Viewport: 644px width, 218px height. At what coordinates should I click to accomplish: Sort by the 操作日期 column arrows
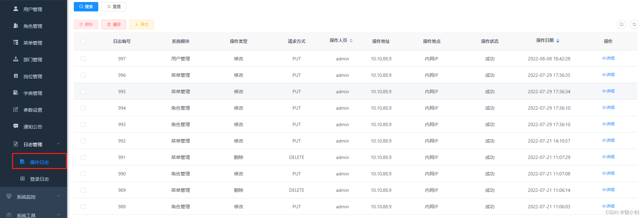pyautogui.click(x=558, y=41)
